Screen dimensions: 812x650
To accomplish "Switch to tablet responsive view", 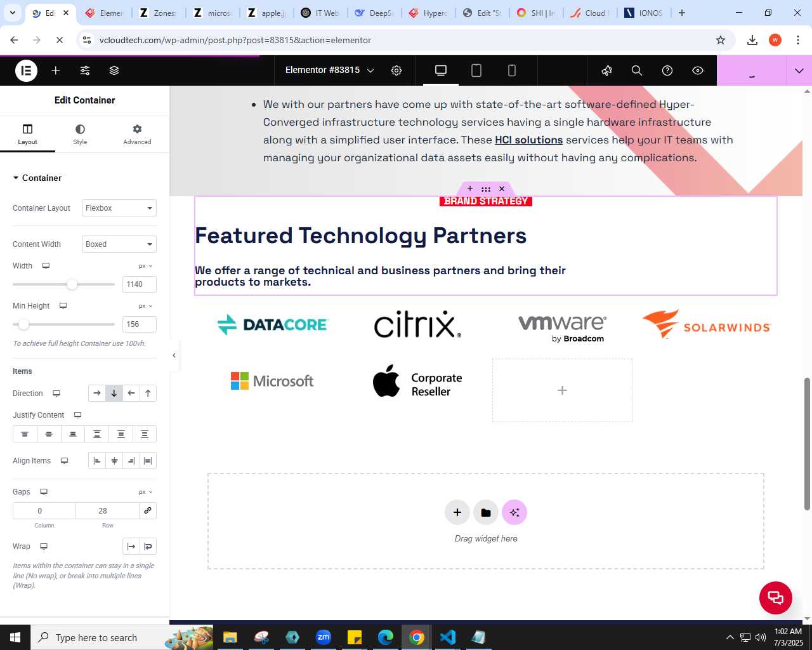I will click(476, 70).
